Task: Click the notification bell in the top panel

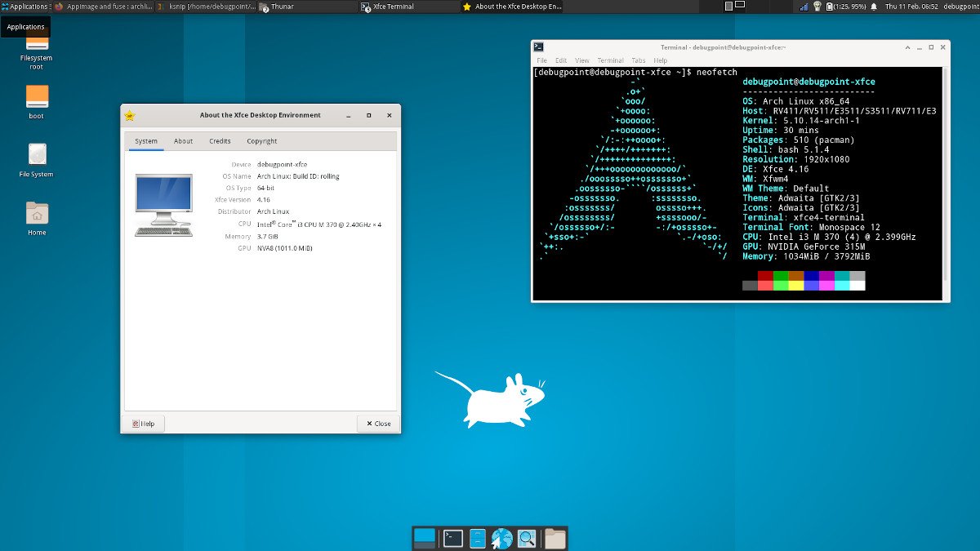Action: 875,7
